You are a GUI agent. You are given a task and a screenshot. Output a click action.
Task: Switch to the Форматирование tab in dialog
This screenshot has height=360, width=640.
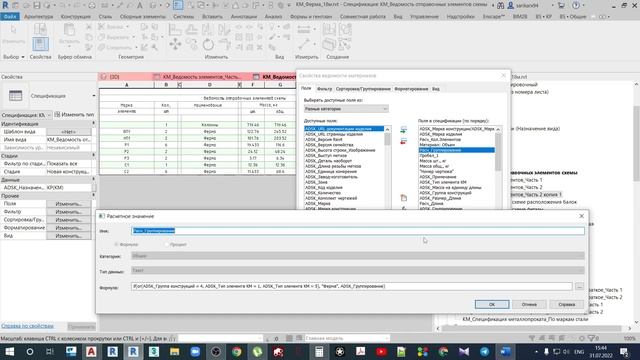(411, 89)
